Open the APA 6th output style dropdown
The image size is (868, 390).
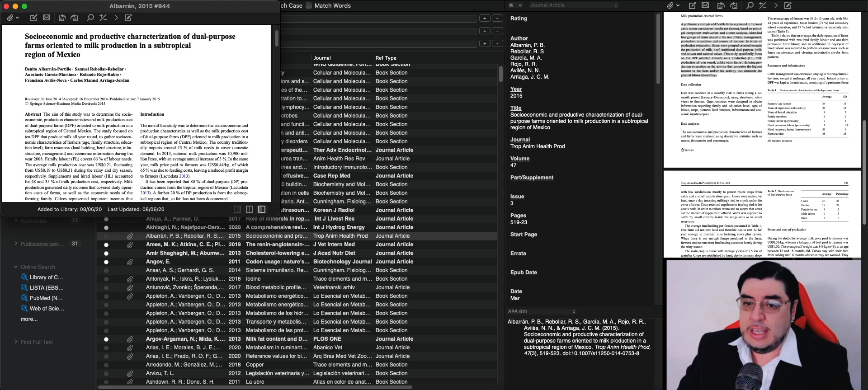(x=542, y=311)
